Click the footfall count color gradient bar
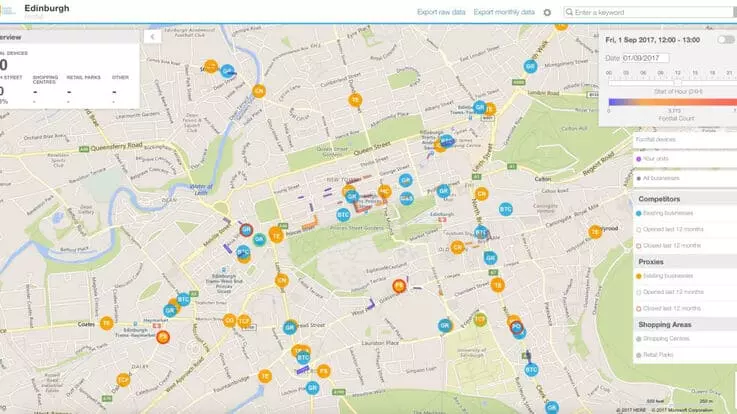 [673, 102]
